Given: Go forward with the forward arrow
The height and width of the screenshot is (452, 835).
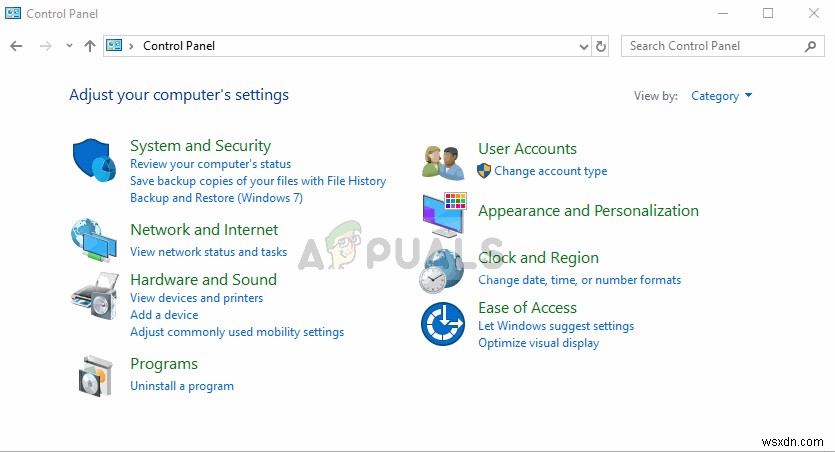Looking at the screenshot, I should coord(46,46).
